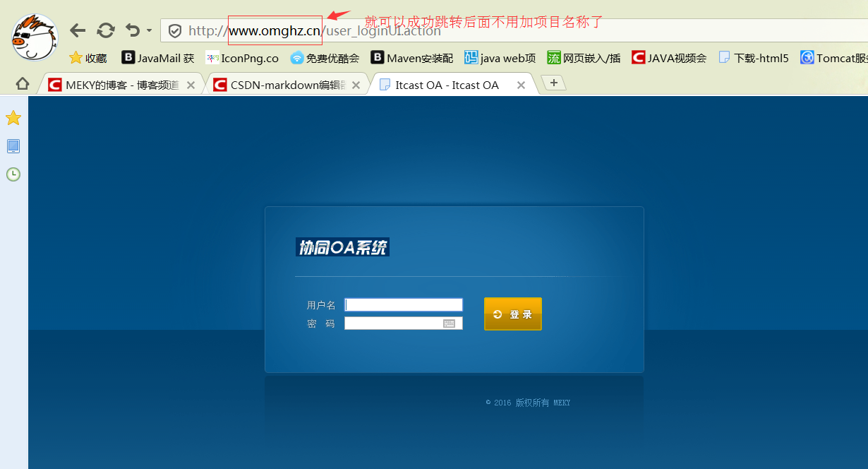868x469 pixels.
Task: Click the 用户名 username field
Action: click(x=404, y=305)
